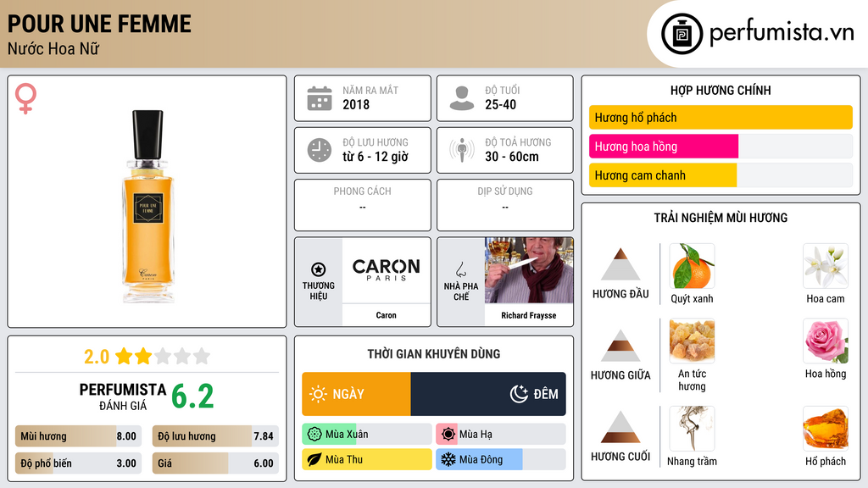The width and height of the screenshot is (868, 488).
Task: Click the Trải nghiệm mùi hương heading
Action: [721, 218]
